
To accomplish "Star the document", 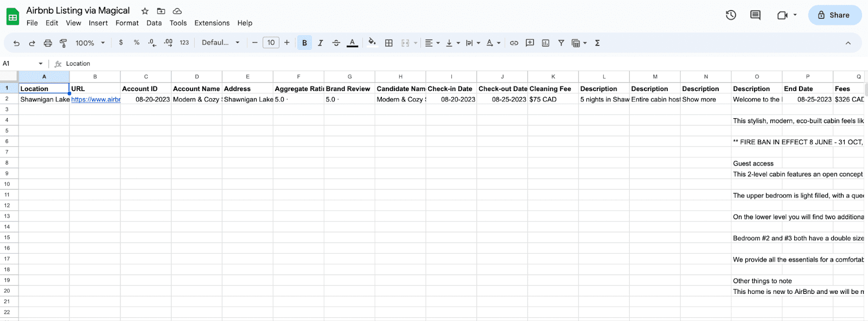I will tap(145, 11).
